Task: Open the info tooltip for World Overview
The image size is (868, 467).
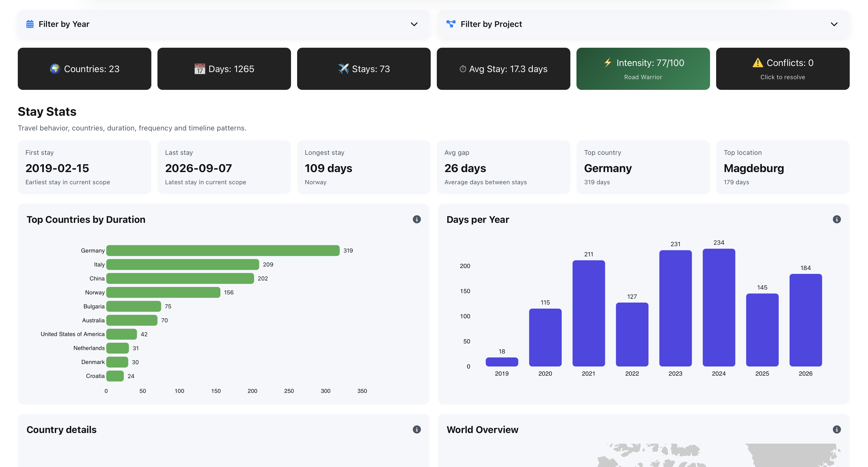Action: (x=837, y=429)
